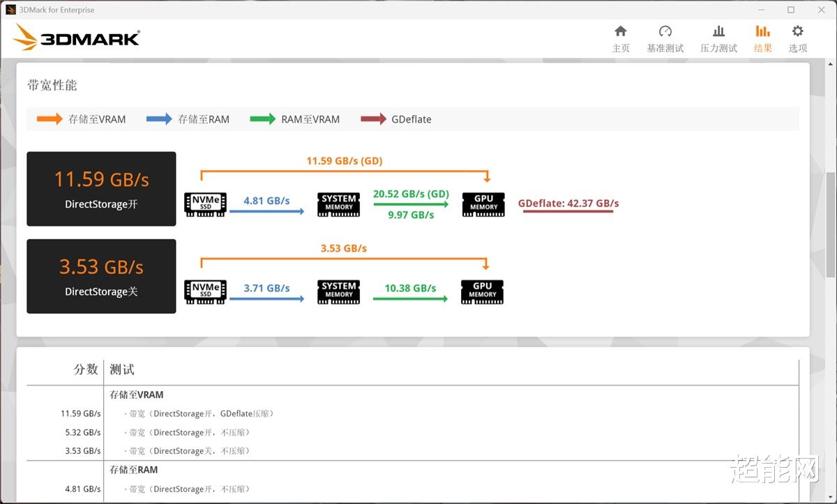
Task: Click the GPU Memory icon in DirectStorage off row
Action: [x=483, y=291]
